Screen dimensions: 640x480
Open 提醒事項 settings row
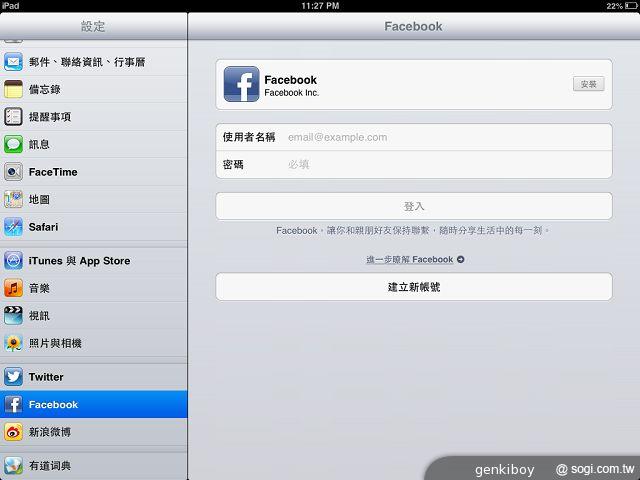93,117
